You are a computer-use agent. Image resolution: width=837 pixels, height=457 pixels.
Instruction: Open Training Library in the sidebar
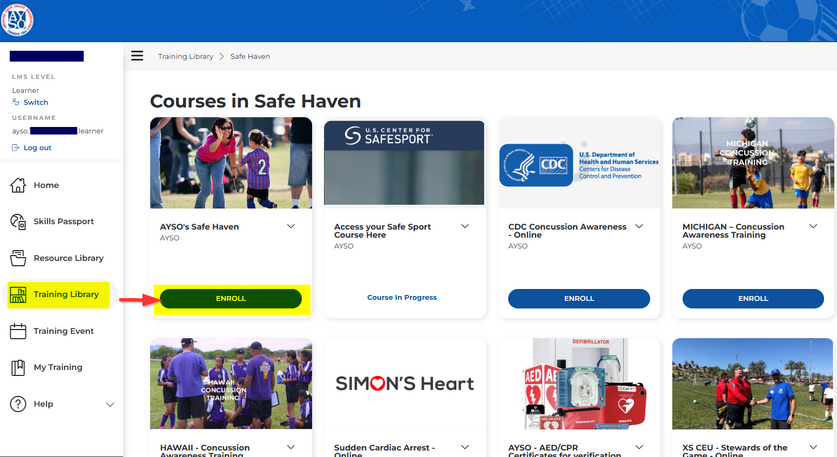66,294
